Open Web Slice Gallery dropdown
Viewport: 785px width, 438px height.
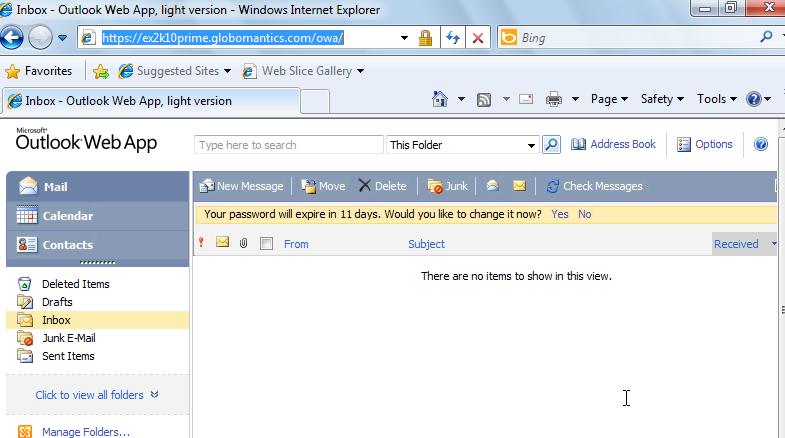point(303,71)
